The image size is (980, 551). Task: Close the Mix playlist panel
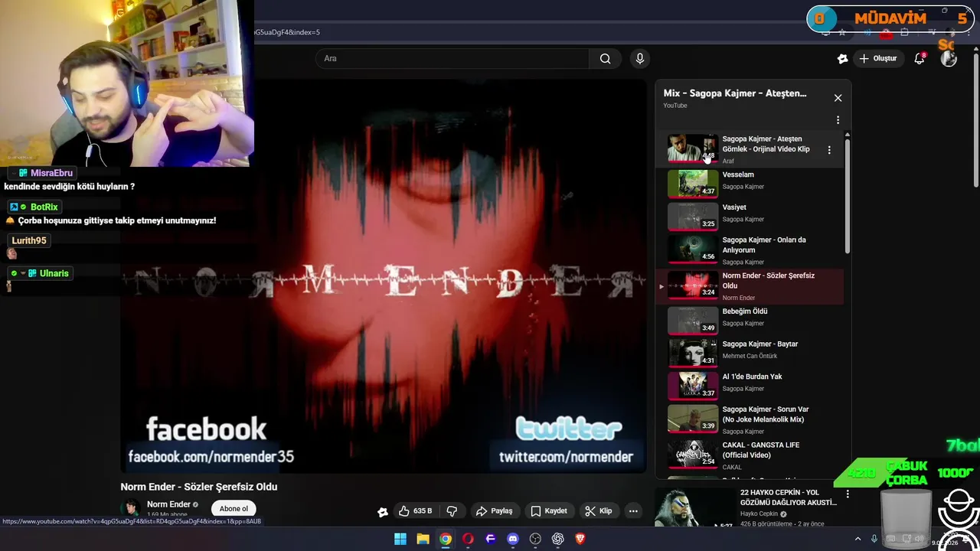tap(838, 98)
